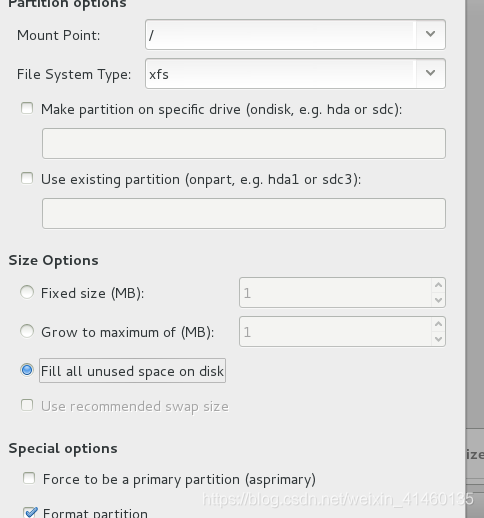484x518 pixels.
Task: Enable Make partition on specific drive checkbox
Action: [x=27, y=108]
